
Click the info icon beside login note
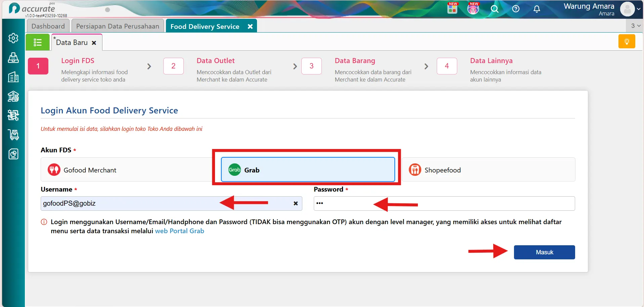tap(44, 222)
